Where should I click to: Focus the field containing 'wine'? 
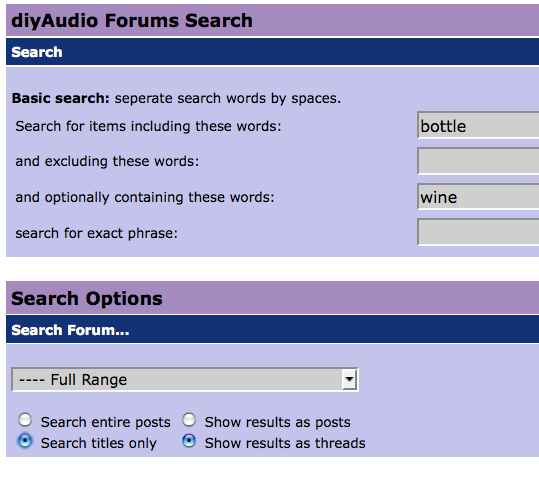(x=478, y=197)
